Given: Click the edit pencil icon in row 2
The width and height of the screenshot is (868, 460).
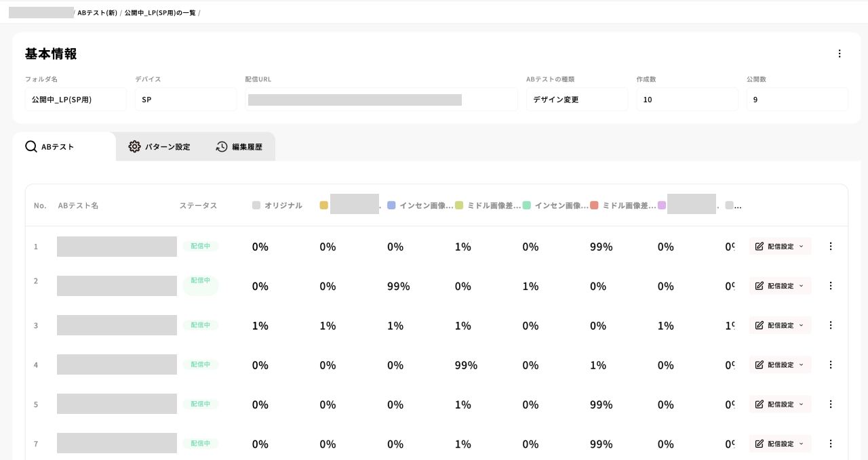Looking at the screenshot, I should tap(759, 286).
